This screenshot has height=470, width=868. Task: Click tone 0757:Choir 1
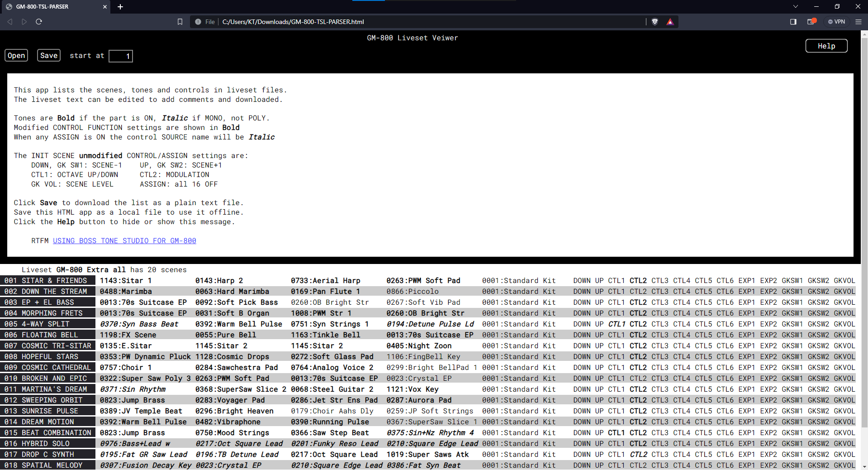(126, 368)
